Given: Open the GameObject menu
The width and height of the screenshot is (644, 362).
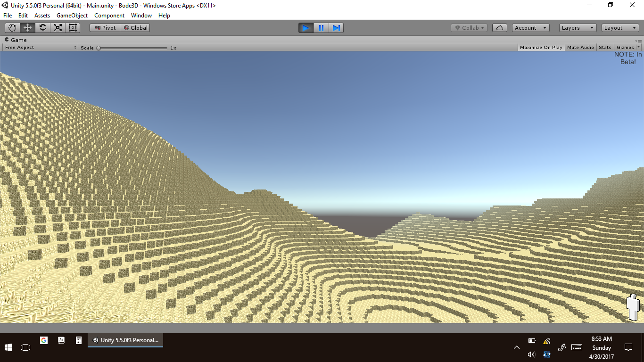Looking at the screenshot, I should [x=72, y=16].
